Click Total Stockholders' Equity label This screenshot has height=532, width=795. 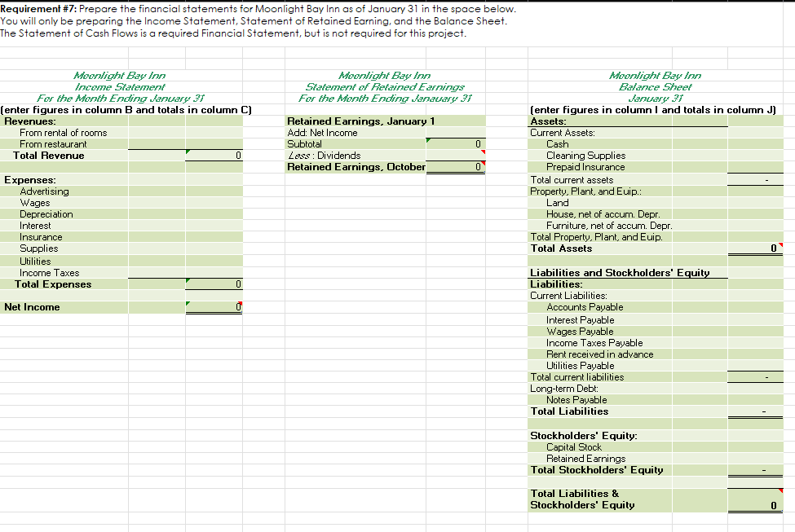597,470
